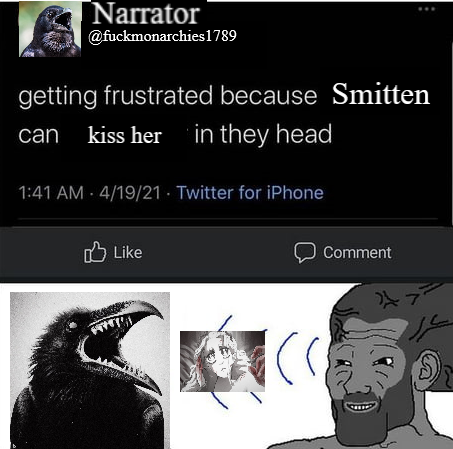Click the speech bubble Comment icon
Viewport: 453px width, 449px height.
(305, 252)
